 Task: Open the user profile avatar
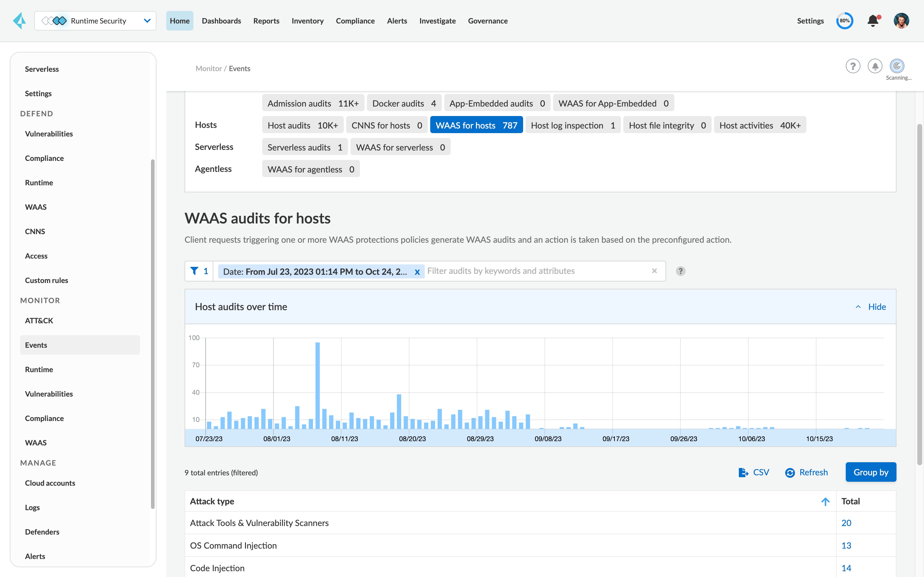tap(901, 21)
